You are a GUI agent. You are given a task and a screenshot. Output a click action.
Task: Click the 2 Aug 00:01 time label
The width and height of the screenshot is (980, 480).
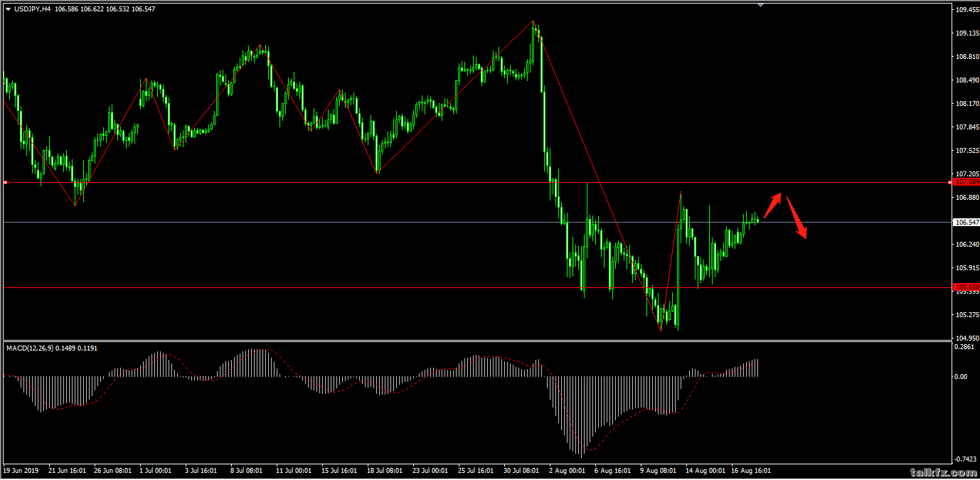(x=568, y=471)
